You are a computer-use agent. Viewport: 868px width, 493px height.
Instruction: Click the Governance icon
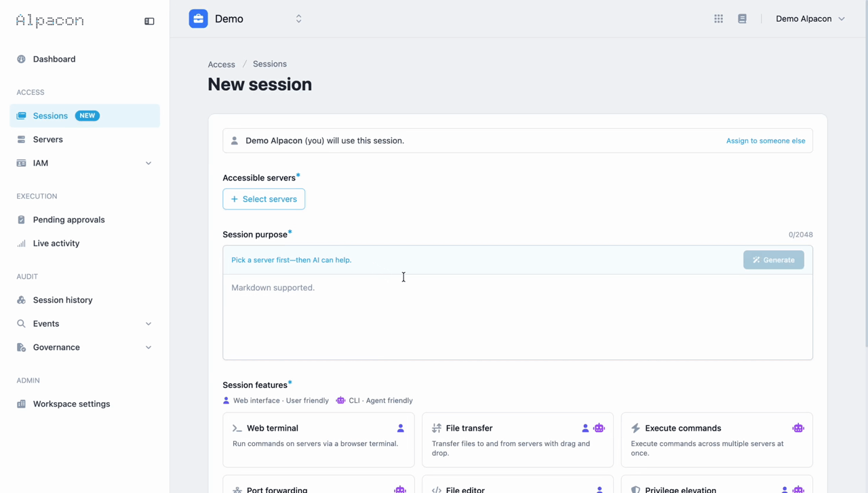coord(21,347)
